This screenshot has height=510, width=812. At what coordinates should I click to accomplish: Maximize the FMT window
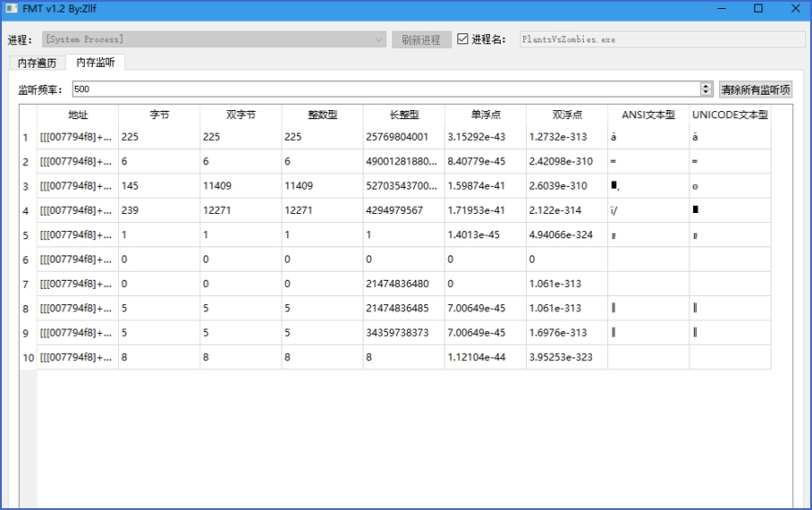(758, 9)
